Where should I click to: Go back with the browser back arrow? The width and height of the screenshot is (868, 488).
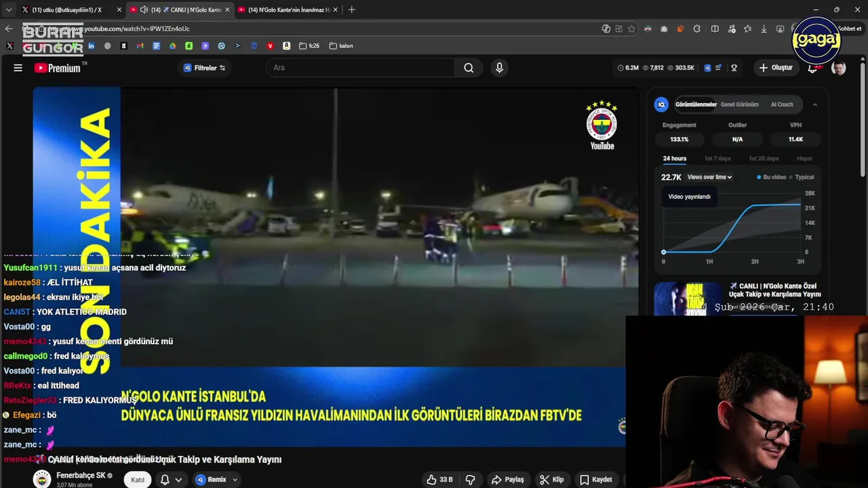[8, 28]
